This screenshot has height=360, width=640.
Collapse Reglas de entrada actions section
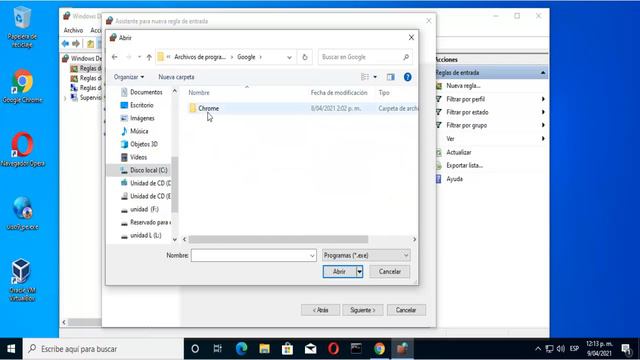[543, 73]
